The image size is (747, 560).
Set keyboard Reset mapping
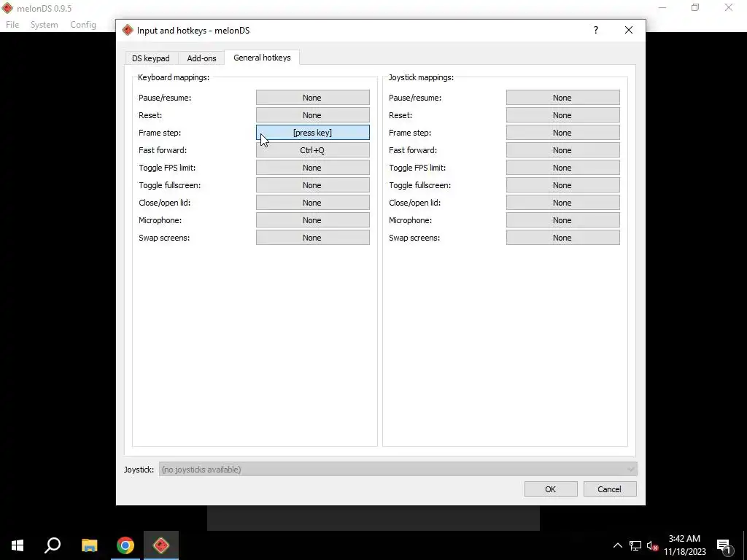tap(312, 115)
